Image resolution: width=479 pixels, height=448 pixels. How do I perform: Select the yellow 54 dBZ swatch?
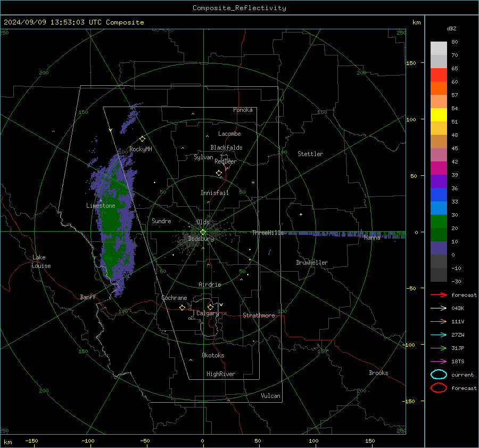(439, 115)
